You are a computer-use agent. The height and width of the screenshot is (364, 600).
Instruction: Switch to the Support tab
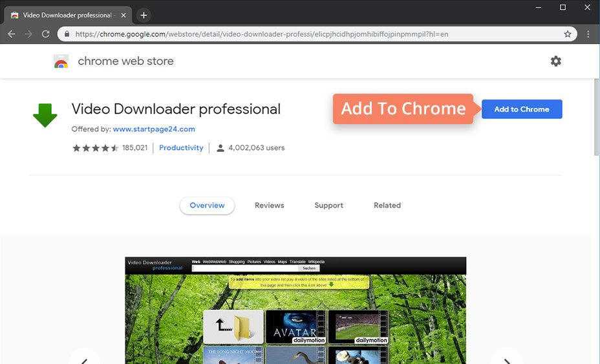pyautogui.click(x=328, y=206)
